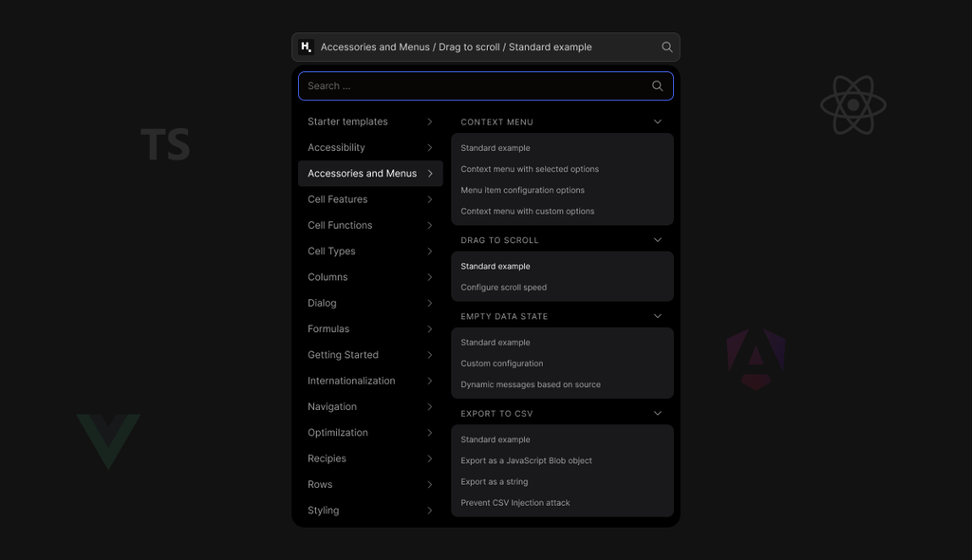Open the Cell Types category
Screen dimensions: 972x560
pyautogui.click(x=371, y=252)
